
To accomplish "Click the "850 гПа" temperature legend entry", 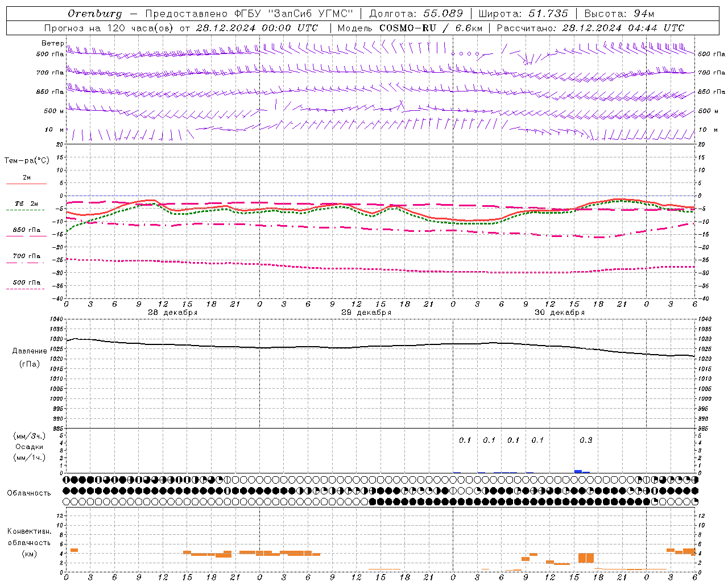I will pos(27,230).
